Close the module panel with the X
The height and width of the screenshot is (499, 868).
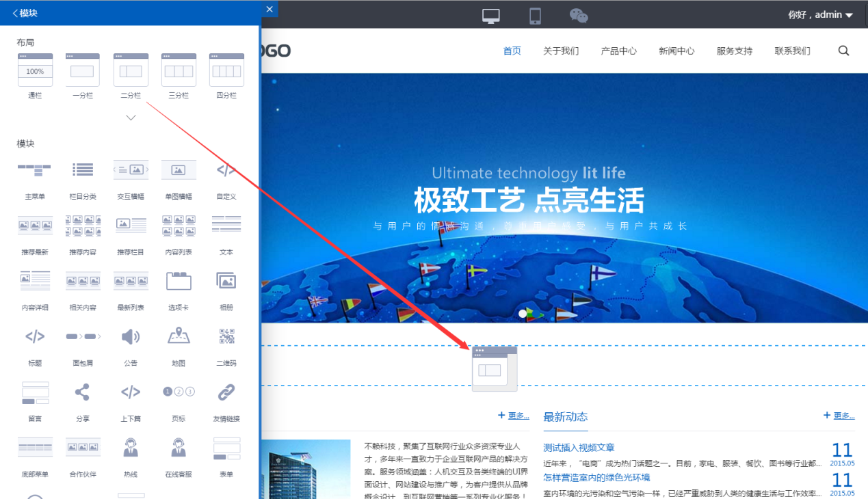pos(269,9)
